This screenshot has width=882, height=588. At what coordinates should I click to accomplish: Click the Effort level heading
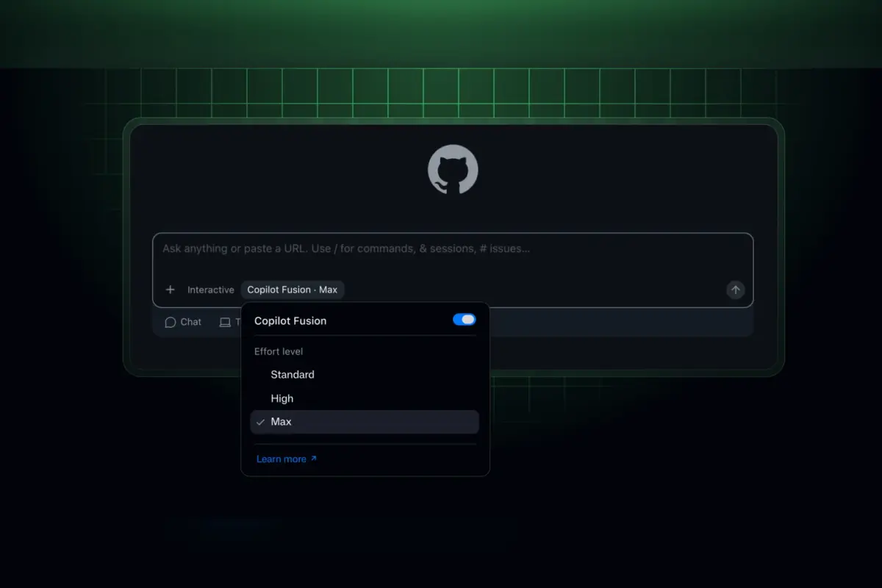point(279,351)
